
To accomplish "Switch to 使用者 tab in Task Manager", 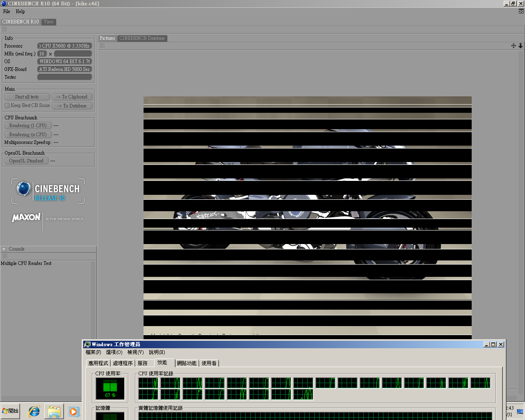I will (209, 363).
